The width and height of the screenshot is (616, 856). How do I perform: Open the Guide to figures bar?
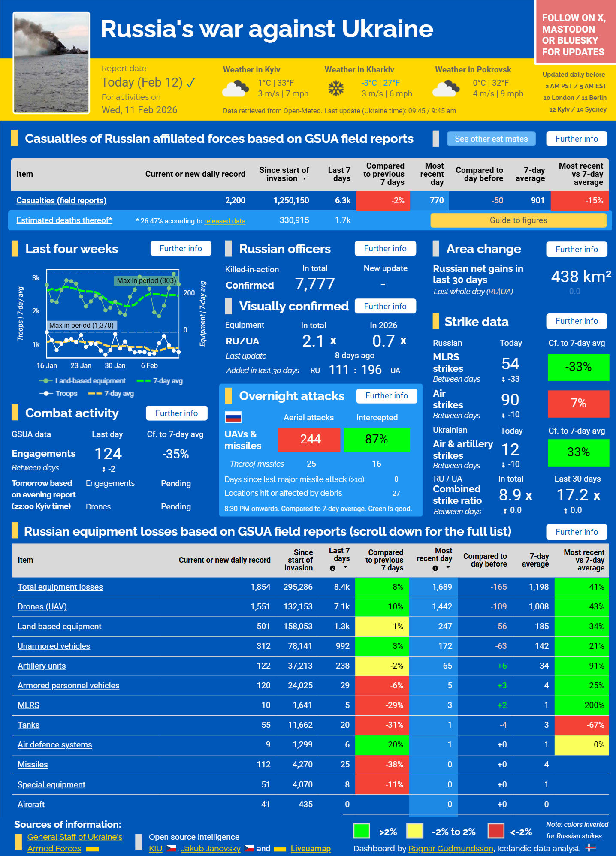[518, 220]
